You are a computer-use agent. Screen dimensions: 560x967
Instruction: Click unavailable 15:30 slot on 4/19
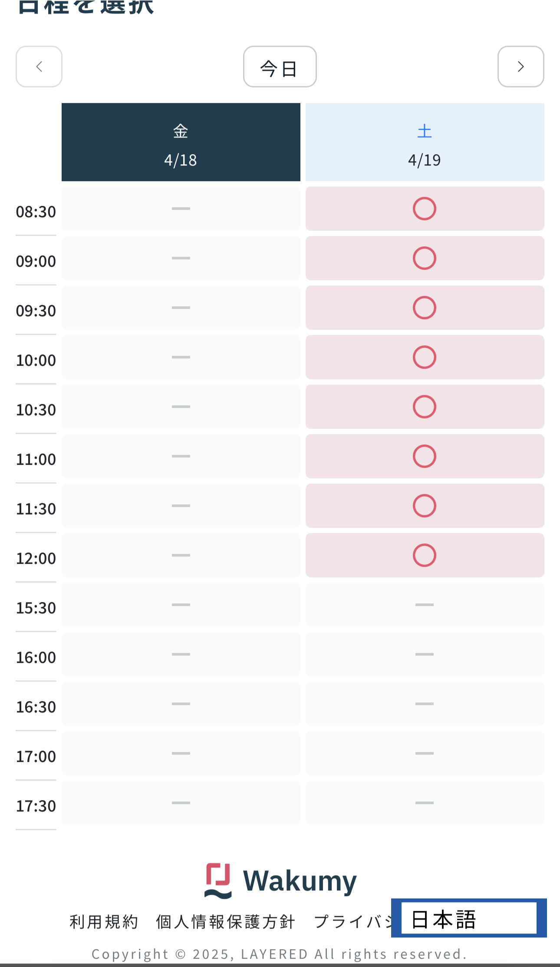tap(425, 605)
